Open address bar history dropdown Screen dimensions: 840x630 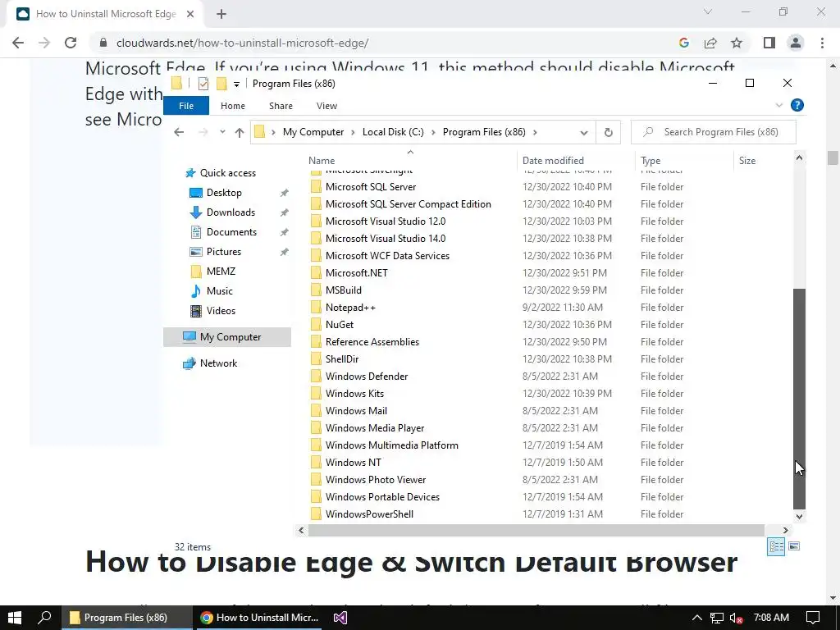click(x=584, y=132)
